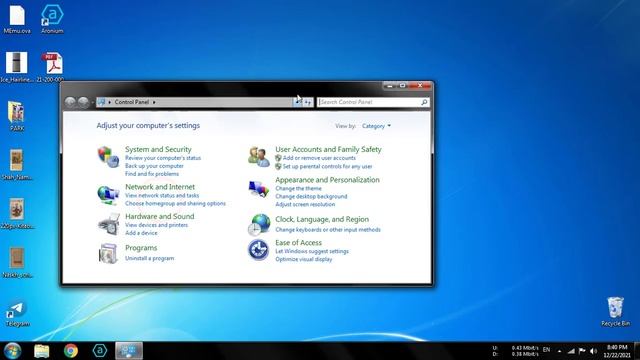Open User Accounts and Family Safety link

pos(328,149)
